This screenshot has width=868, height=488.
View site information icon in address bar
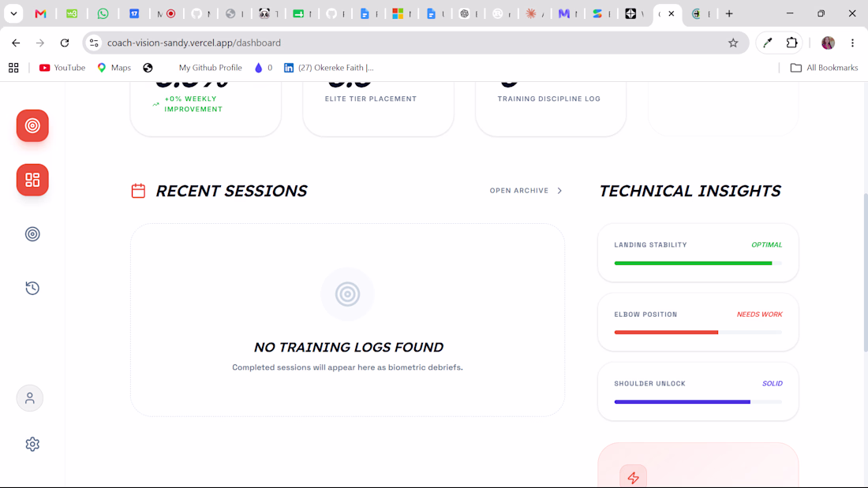(x=94, y=43)
